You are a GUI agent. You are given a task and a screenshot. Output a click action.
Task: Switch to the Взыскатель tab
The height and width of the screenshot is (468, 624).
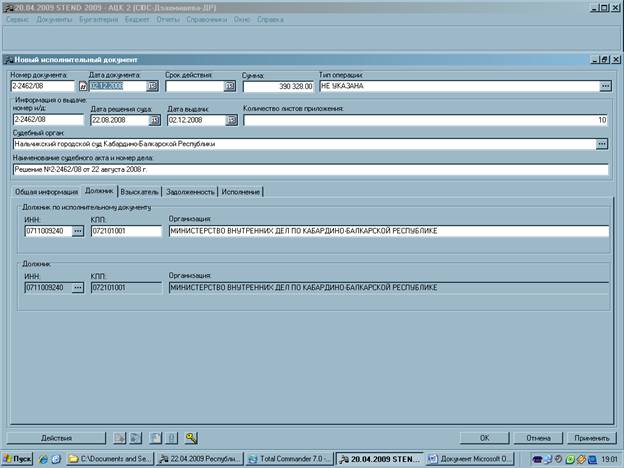pos(139,191)
